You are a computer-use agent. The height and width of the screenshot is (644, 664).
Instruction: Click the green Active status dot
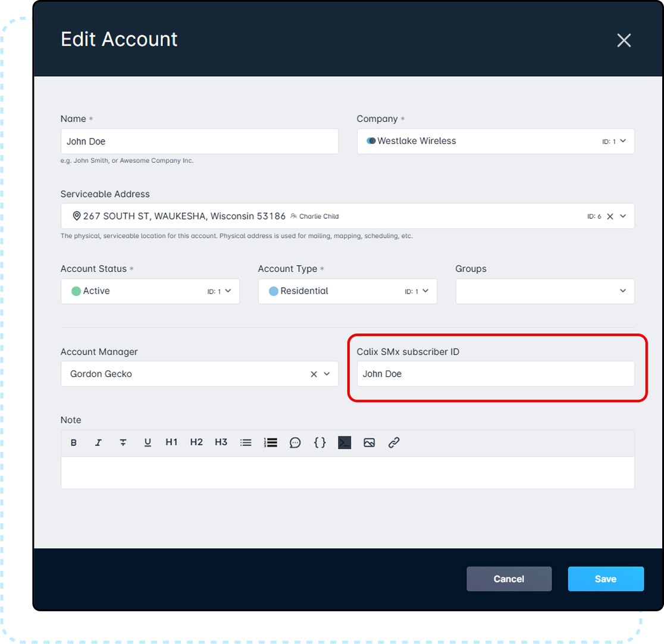pyautogui.click(x=76, y=291)
